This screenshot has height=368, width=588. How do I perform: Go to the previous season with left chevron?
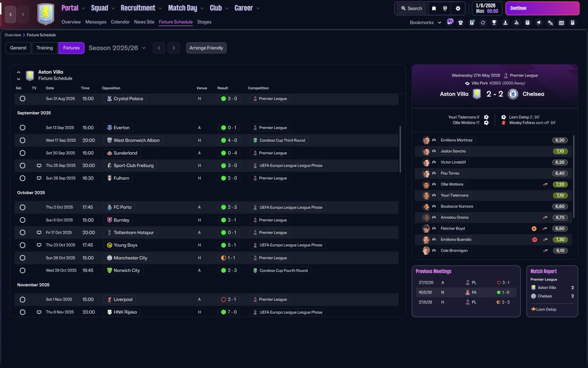(159, 48)
